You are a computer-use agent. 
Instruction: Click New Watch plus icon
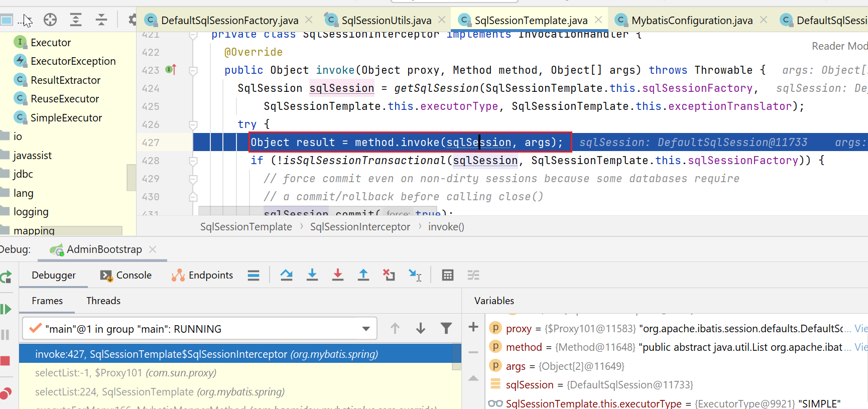(x=473, y=327)
